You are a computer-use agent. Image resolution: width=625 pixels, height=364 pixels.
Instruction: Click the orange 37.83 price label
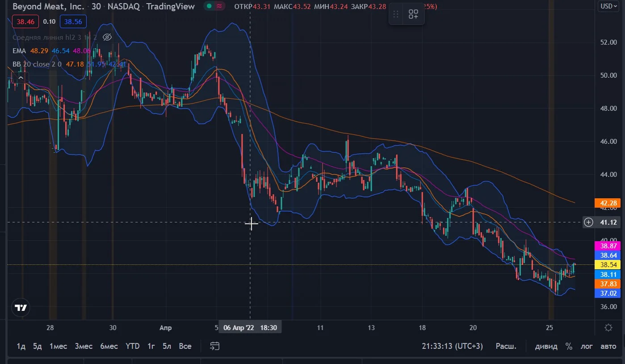tap(608, 284)
